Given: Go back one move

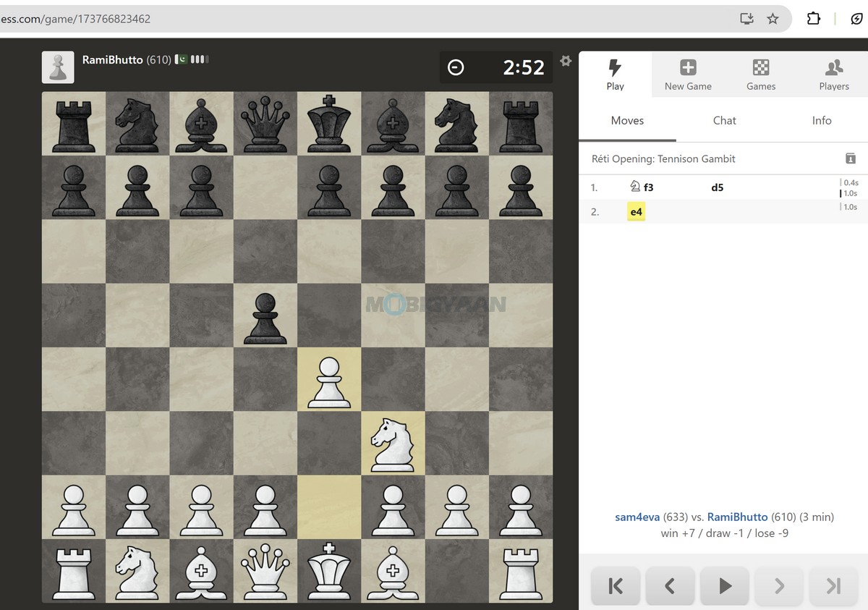Looking at the screenshot, I should click(x=670, y=585).
